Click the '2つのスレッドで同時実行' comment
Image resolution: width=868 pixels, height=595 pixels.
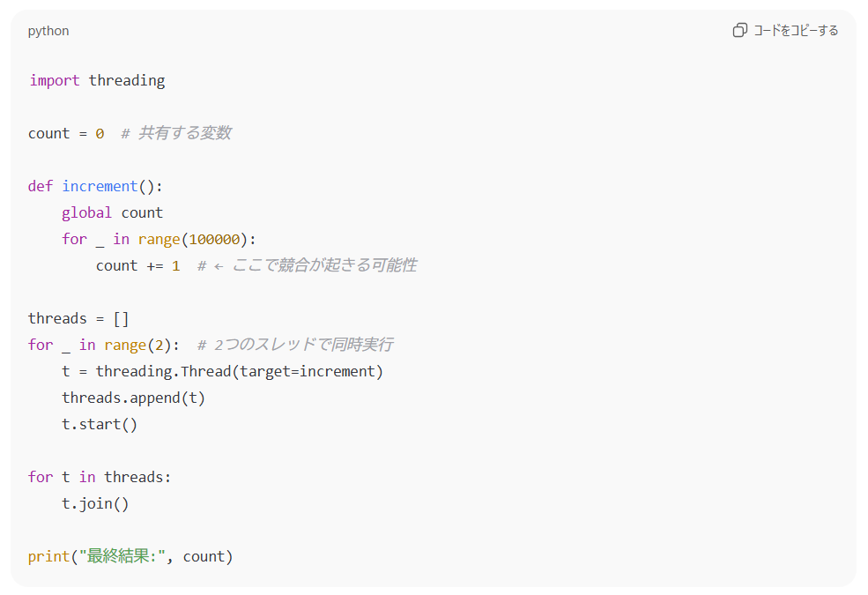pyautogui.click(x=303, y=345)
